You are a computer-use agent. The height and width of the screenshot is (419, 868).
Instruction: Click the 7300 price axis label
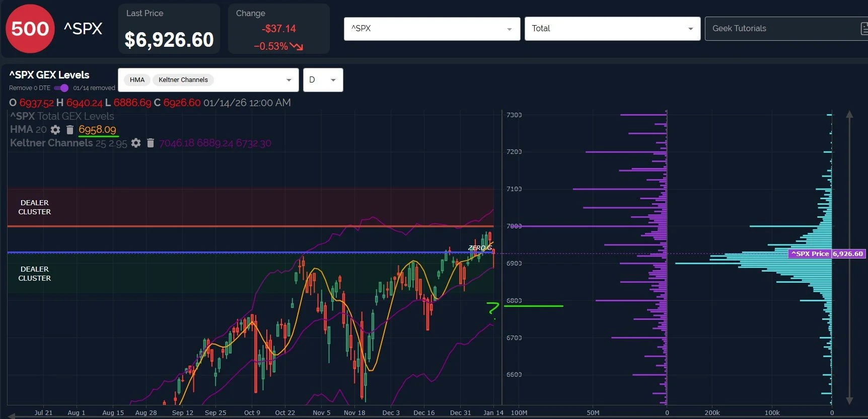coord(514,115)
